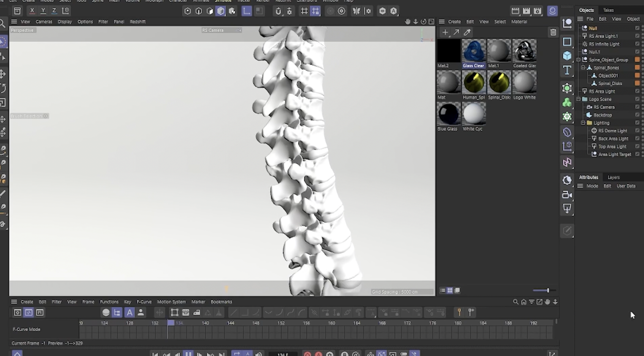Click frame 160 on the timeline ruler
Screen dimensions: 644x356
(332, 323)
